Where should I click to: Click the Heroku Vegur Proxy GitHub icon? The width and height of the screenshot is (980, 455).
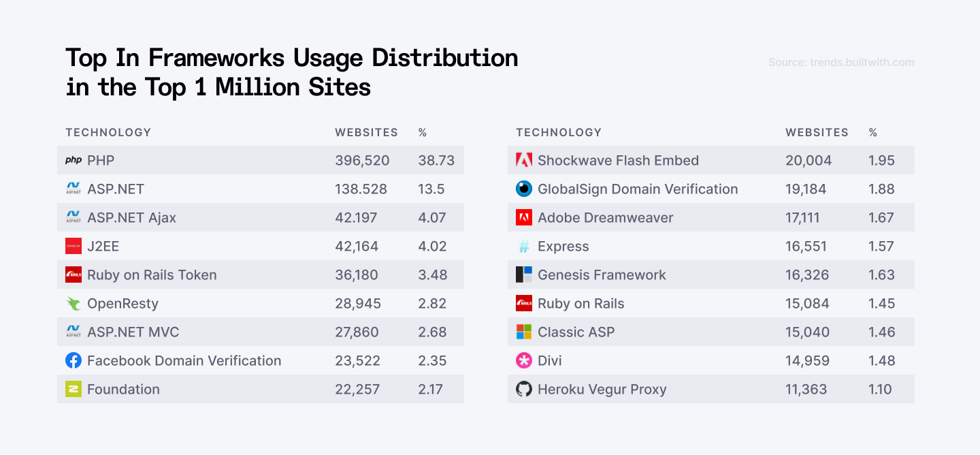click(524, 390)
